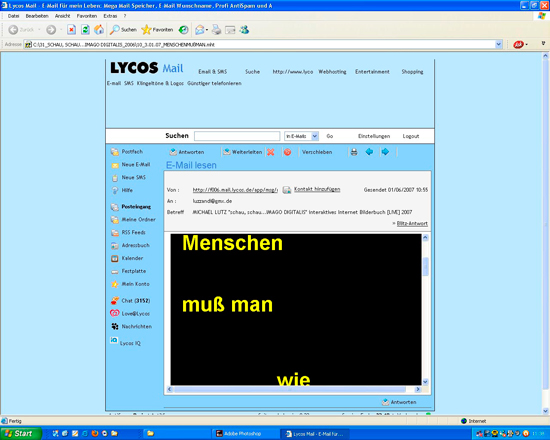Delete email with red X icon
Image resolution: width=550 pixels, height=440 pixels.
point(270,152)
